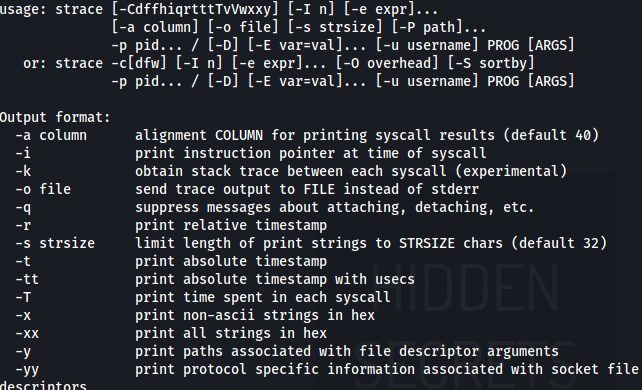Image resolution: width=642 pixels, height=390 pixels.
Task: Click the text '(default 32)'
Action: pyautogui.click(x=559, y=243)
